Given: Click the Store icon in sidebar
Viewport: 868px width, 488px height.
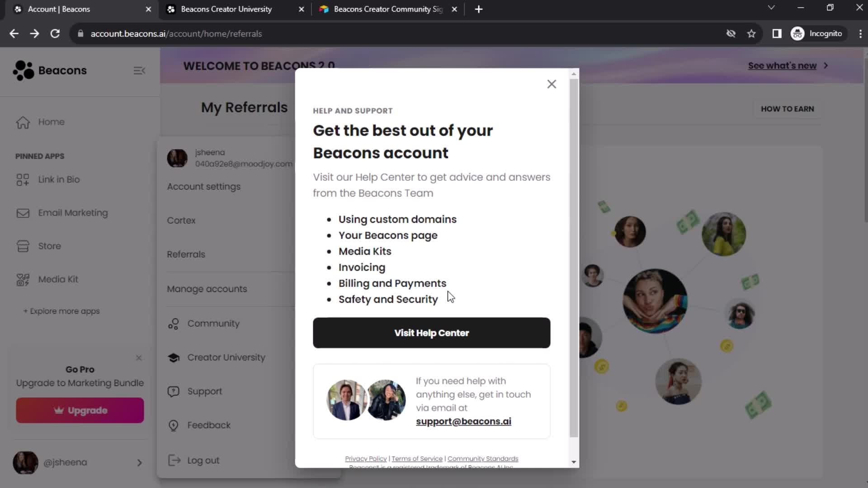Looking at the screenshot, I should [x=23, y=246].
